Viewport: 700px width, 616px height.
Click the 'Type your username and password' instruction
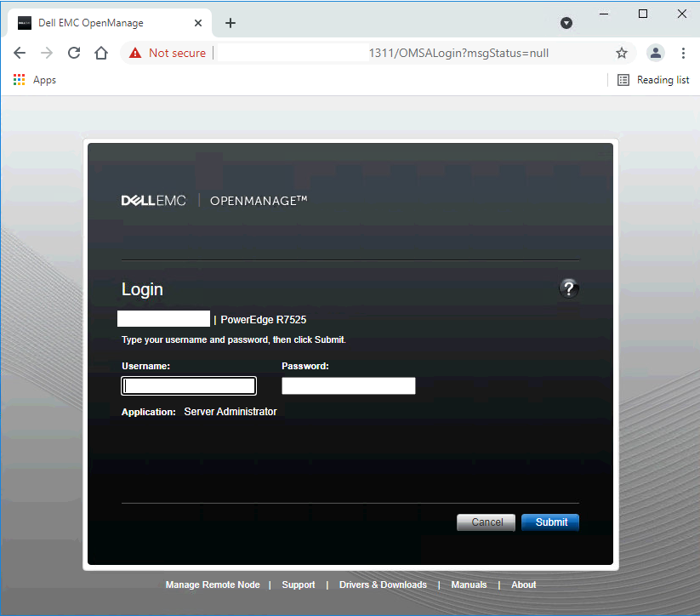pos(234,340)
